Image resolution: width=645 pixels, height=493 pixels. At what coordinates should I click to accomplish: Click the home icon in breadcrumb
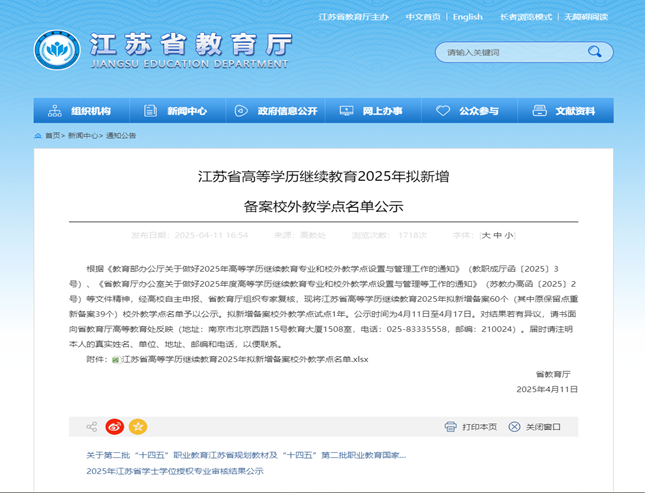coord(38,134)
